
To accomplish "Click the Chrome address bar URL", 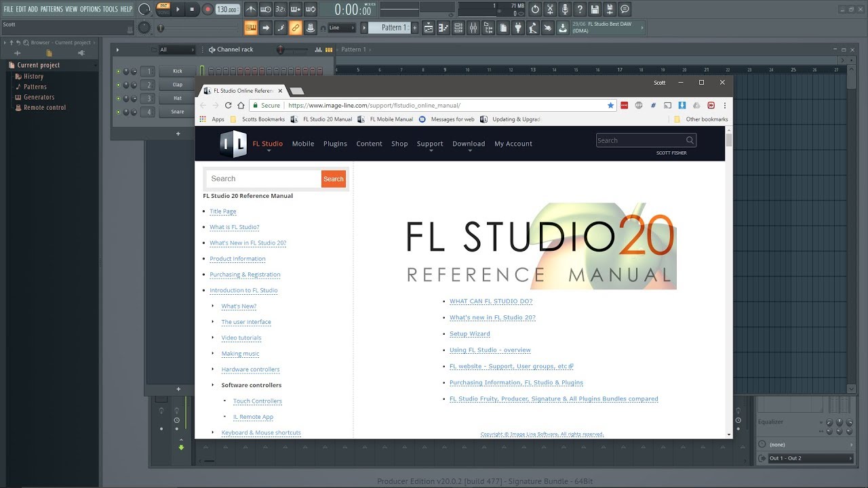I will point(374,105).
